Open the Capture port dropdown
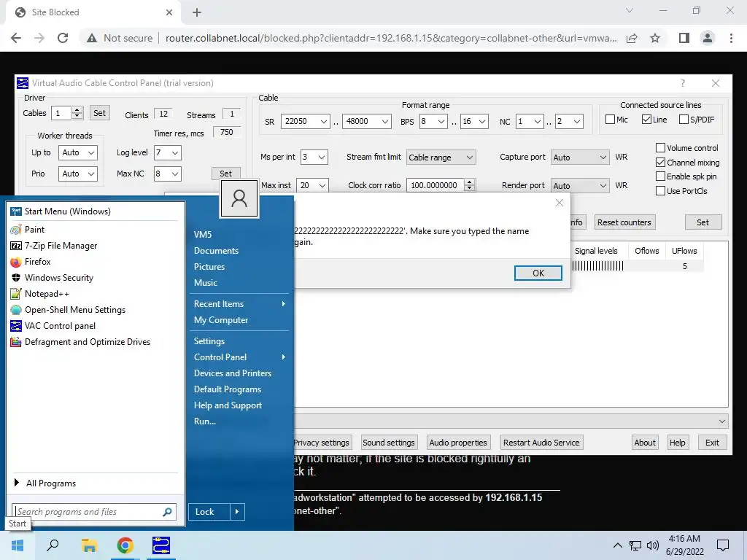This screenshot has width=747, height=560. [580, 157]
